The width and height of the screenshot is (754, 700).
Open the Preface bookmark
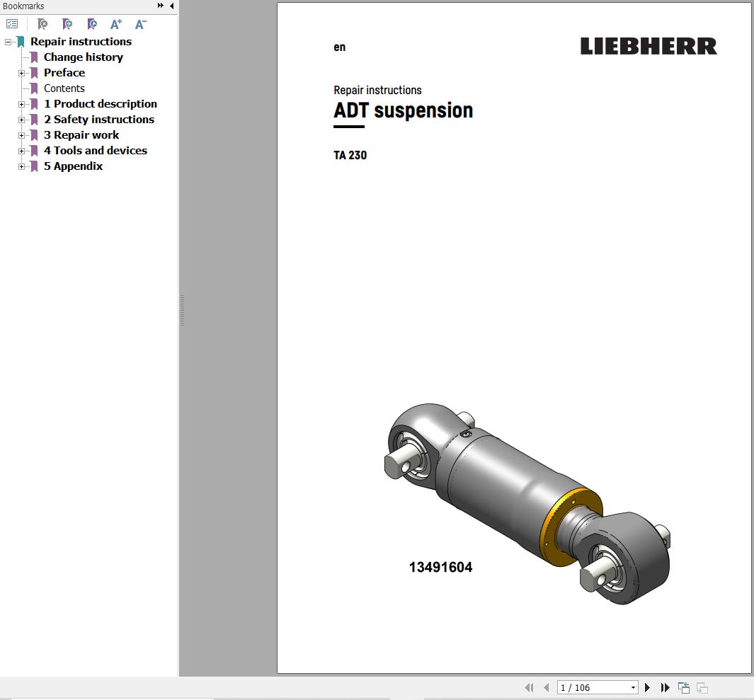[x=64, y=73]
